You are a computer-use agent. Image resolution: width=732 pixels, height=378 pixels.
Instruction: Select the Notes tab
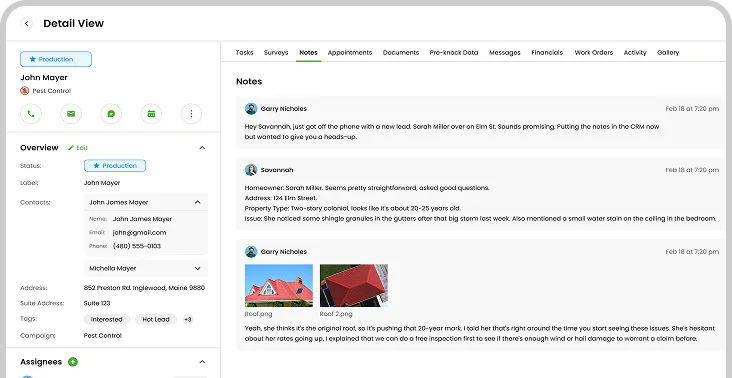(x=308, y=53)
